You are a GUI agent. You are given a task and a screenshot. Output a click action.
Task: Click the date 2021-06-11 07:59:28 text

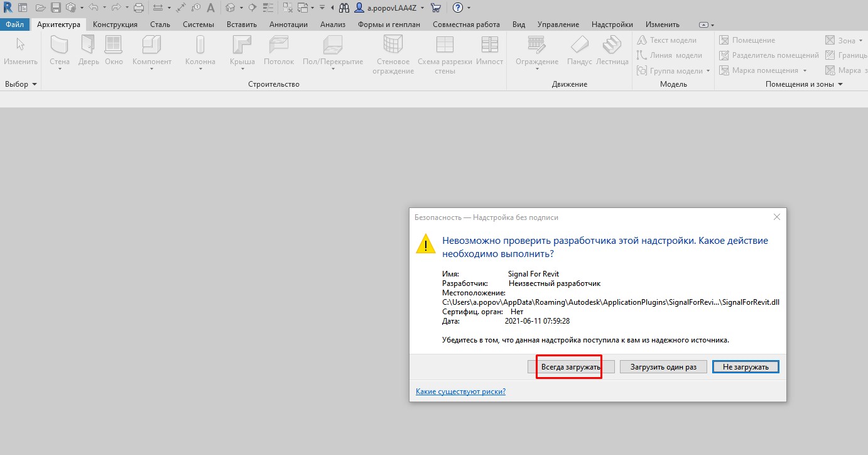point(537,321)
